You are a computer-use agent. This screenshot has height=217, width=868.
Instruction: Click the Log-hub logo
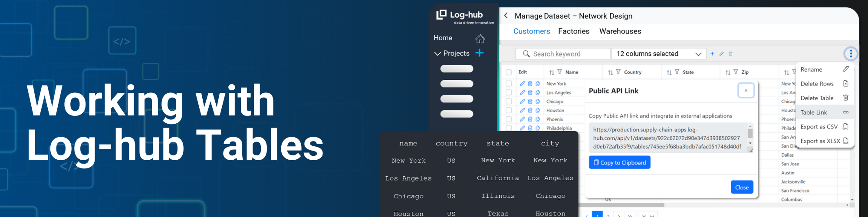[465, 17]
